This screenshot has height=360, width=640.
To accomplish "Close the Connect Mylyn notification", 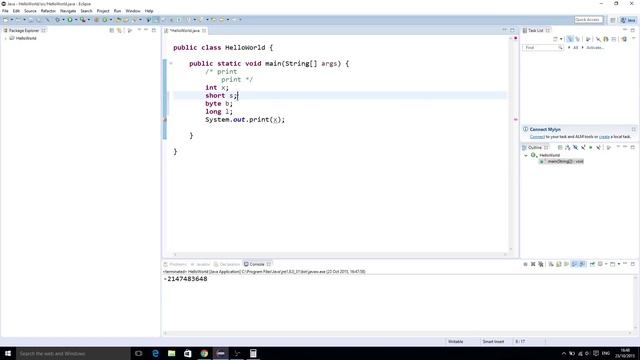I will pos(633,129).
